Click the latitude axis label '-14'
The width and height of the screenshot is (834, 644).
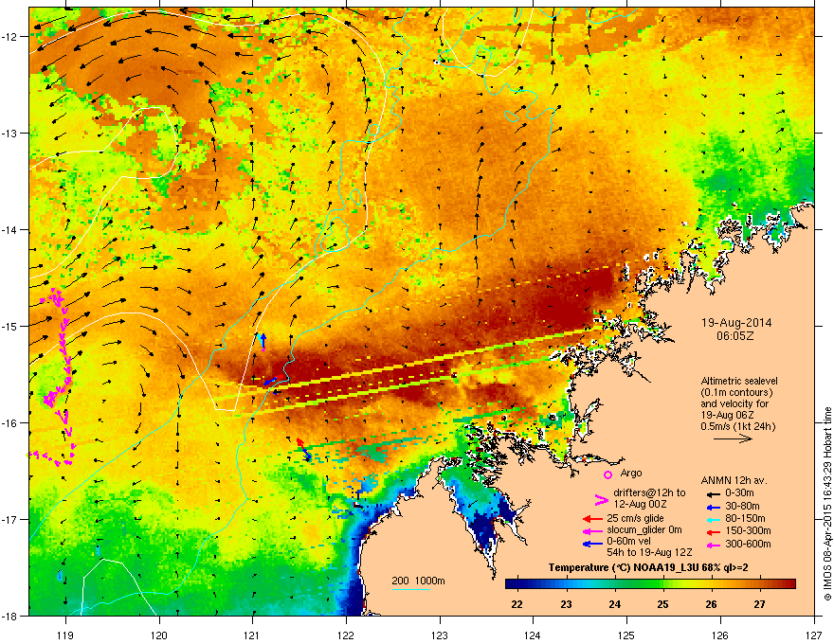coord(10,229)
